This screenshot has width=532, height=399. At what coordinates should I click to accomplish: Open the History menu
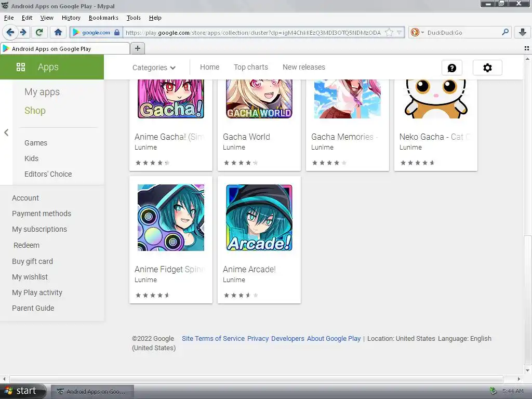click(x=71, y=18)
